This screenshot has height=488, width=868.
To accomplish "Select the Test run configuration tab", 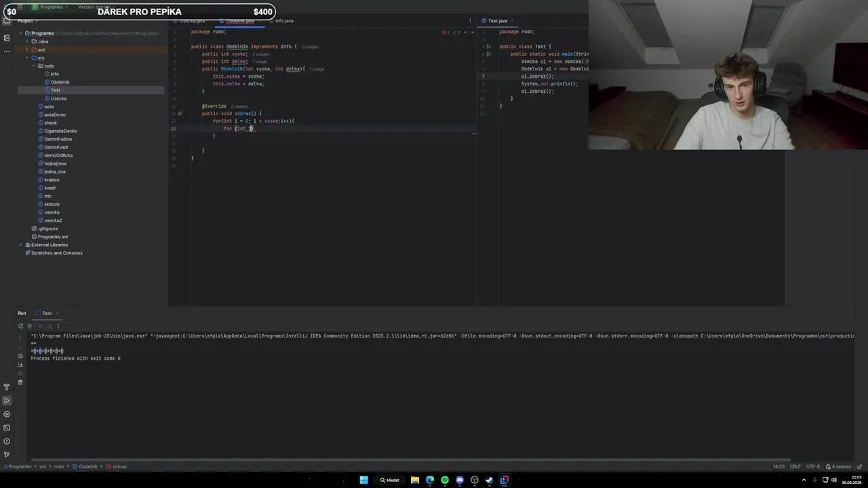I will tap(47, 313).
